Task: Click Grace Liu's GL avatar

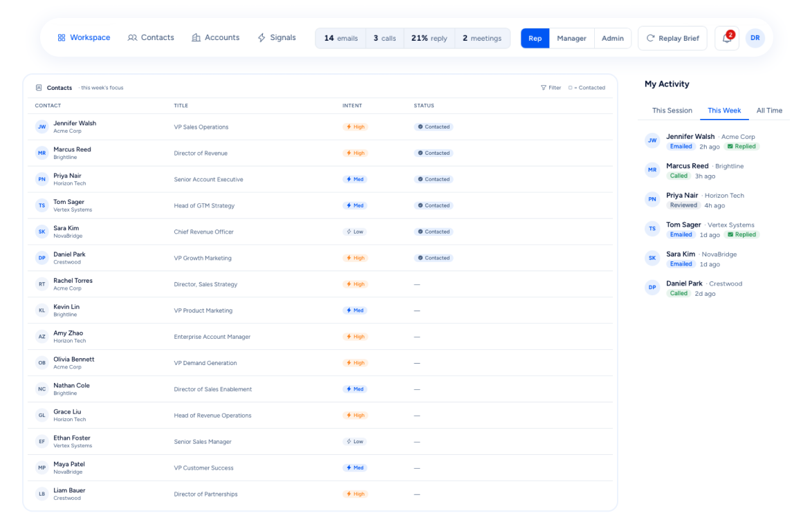Action: pos(42,416)
